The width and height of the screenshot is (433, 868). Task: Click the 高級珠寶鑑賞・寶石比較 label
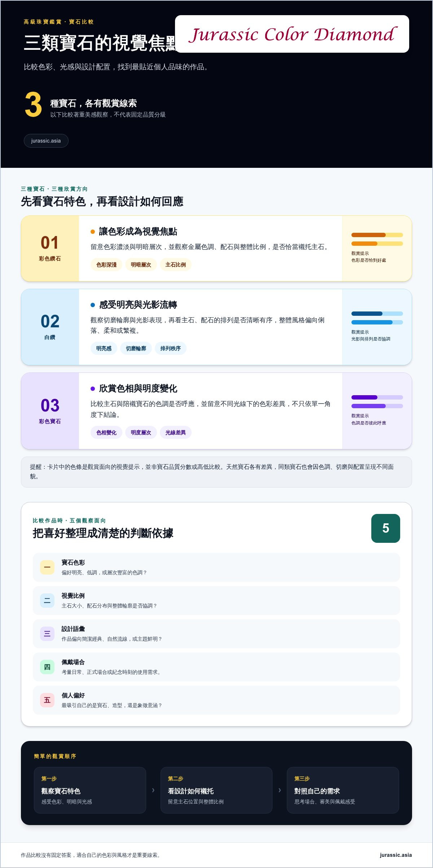[x=59, y=22]
